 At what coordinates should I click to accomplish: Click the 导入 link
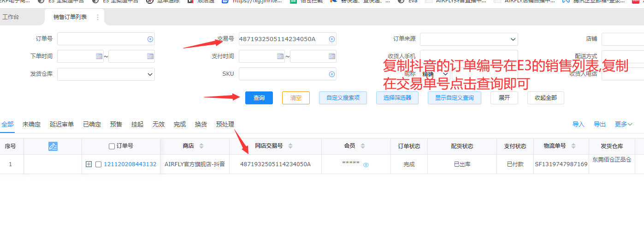(x=579, y=124)
